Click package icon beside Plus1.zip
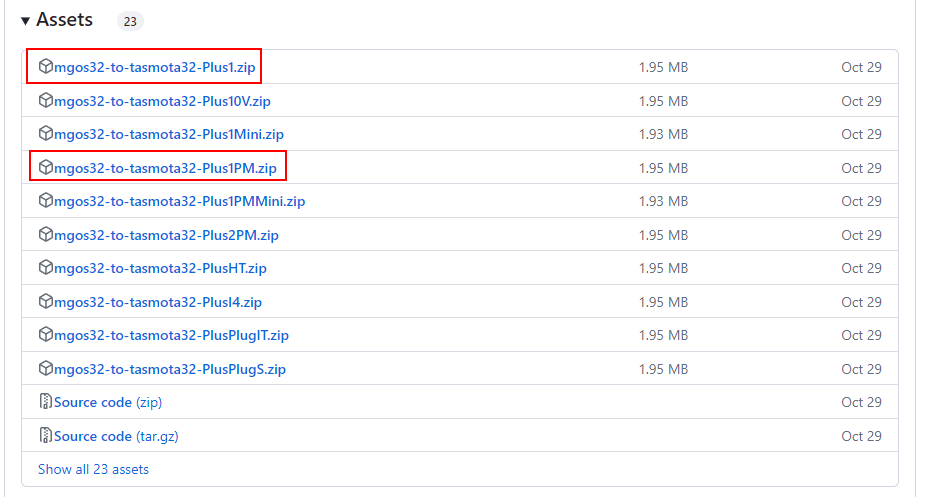This screenshot has width=932, height=497. 45,67
